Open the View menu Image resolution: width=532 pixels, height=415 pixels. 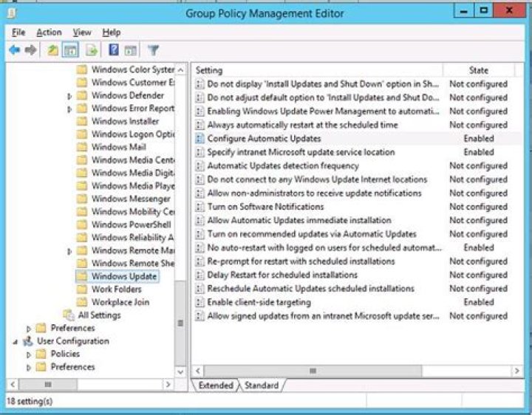pyautogui.click(x=82, y=32)
